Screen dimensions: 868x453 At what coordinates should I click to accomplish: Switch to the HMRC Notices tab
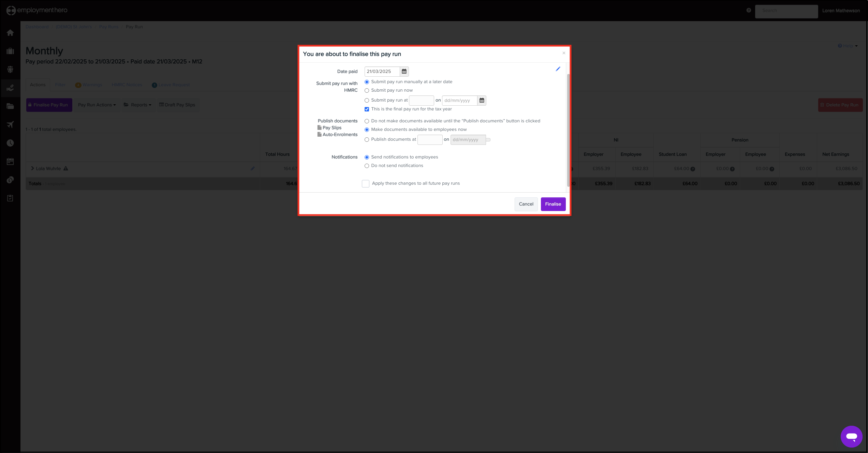[x=127, y=85]
